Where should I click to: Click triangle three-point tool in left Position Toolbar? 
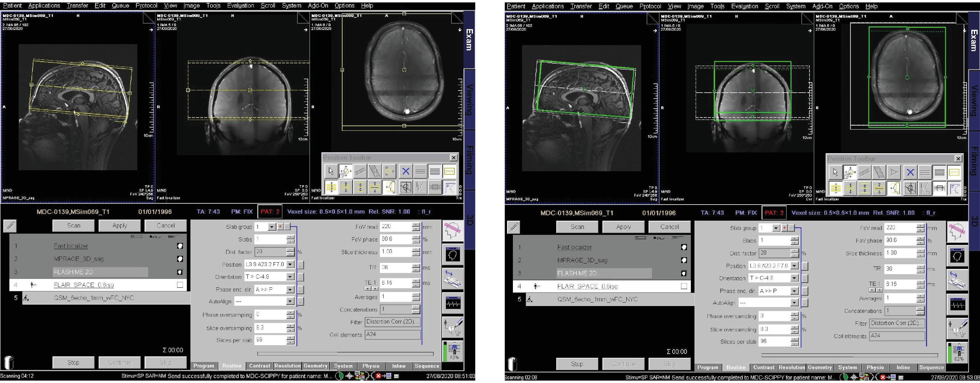pos(389,171)
